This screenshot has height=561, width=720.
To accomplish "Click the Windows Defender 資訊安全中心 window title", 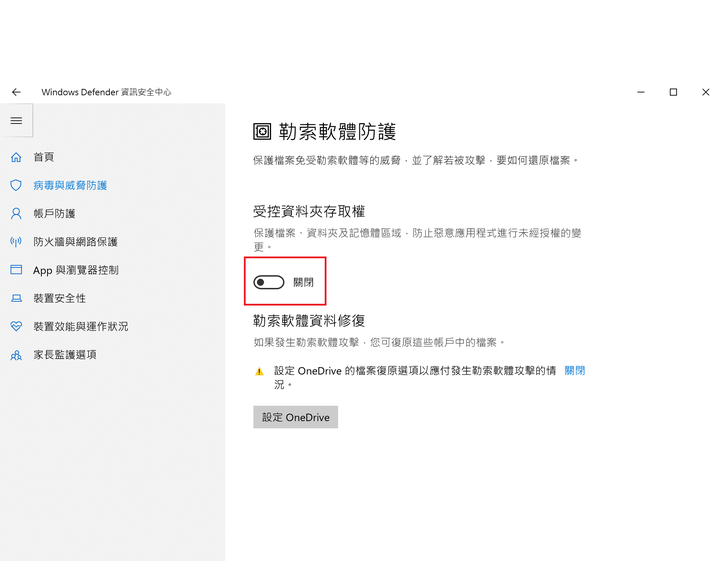I will (x=106, y=92).
